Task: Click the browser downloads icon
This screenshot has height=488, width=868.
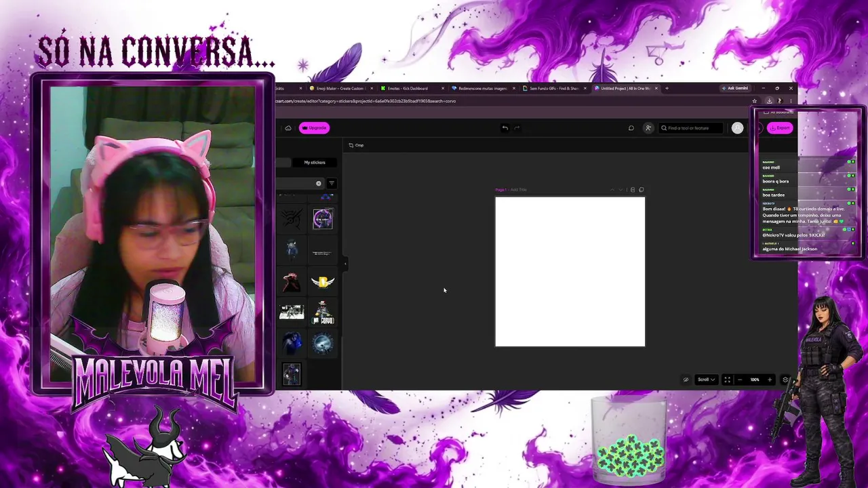Action: (x=769, y=101)
